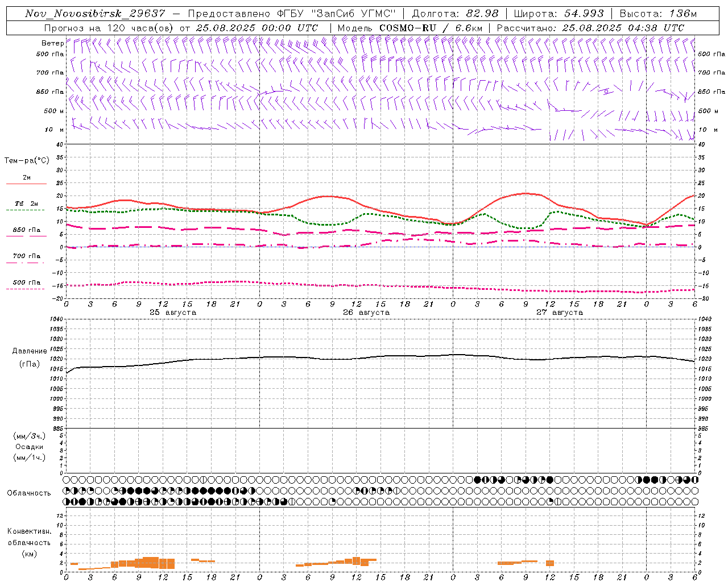The image size is (728, 582).
Task: Click the 'Ветер' wind panel label
Action: point(53,43)
